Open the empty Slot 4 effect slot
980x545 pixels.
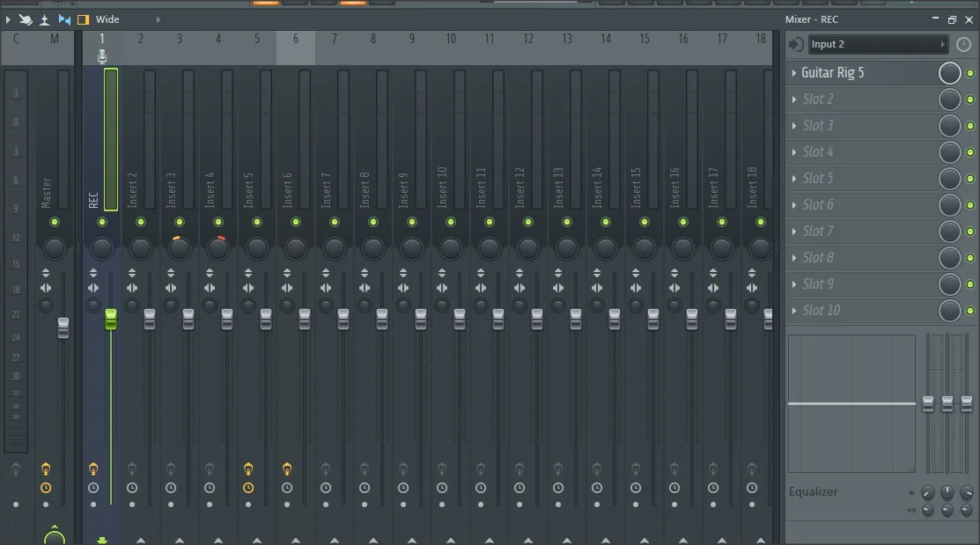click(863, 152)
